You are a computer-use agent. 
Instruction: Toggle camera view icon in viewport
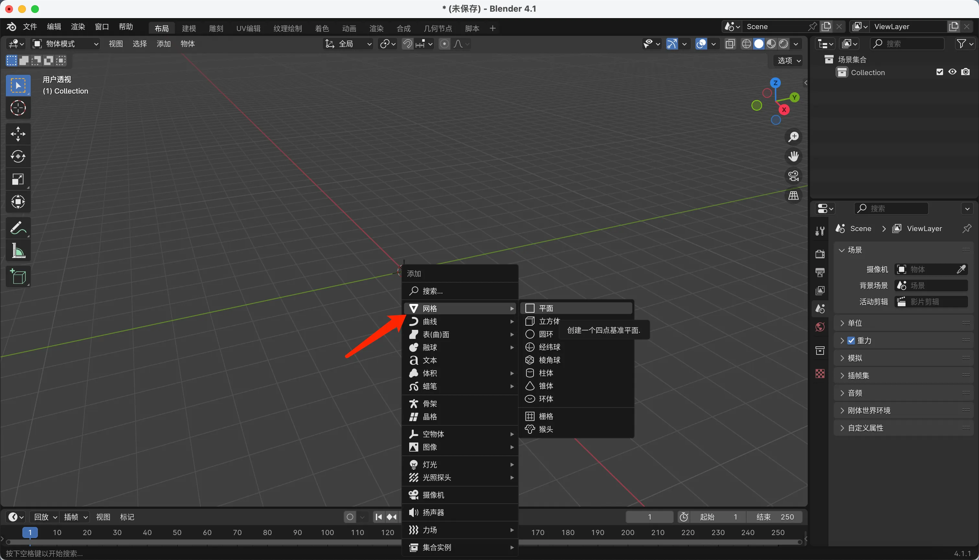click(x=793, y=176)
